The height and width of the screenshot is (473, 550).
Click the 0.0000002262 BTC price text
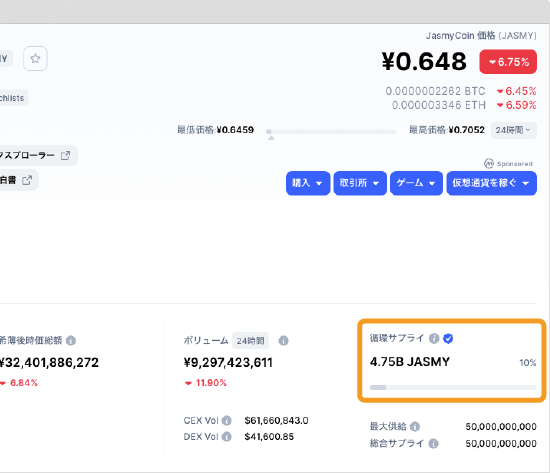click(x=435, y=91)
